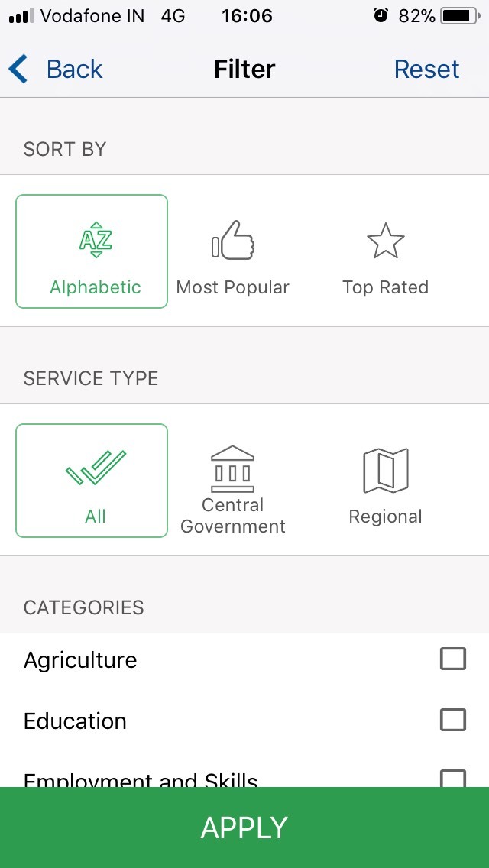489x868 pixels.
Task: Pick the Regional map icon
Action: click(385, 470)
